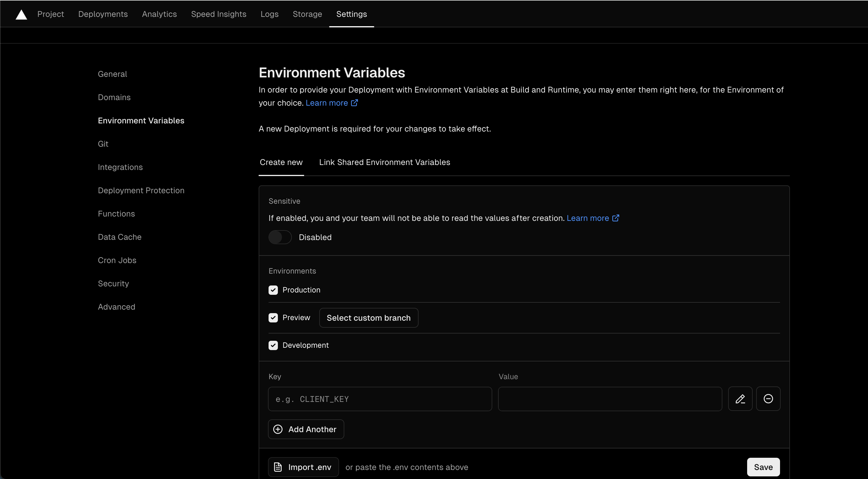Uncheck the Preview environment checkbox
This screenshot has width=868, height=479.
coord(273,318)
